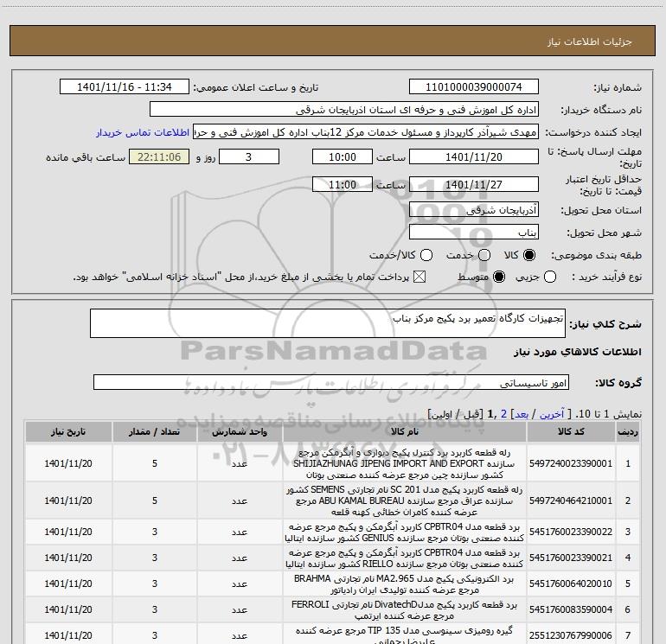The height and width of the screenshot is (644, 666).
Task: Click the reply deadline hour 10:00 field
Action: 343,157
